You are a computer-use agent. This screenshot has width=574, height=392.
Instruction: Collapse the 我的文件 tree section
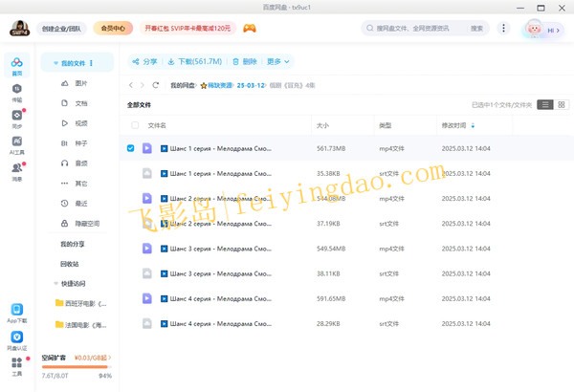point(55,63)
